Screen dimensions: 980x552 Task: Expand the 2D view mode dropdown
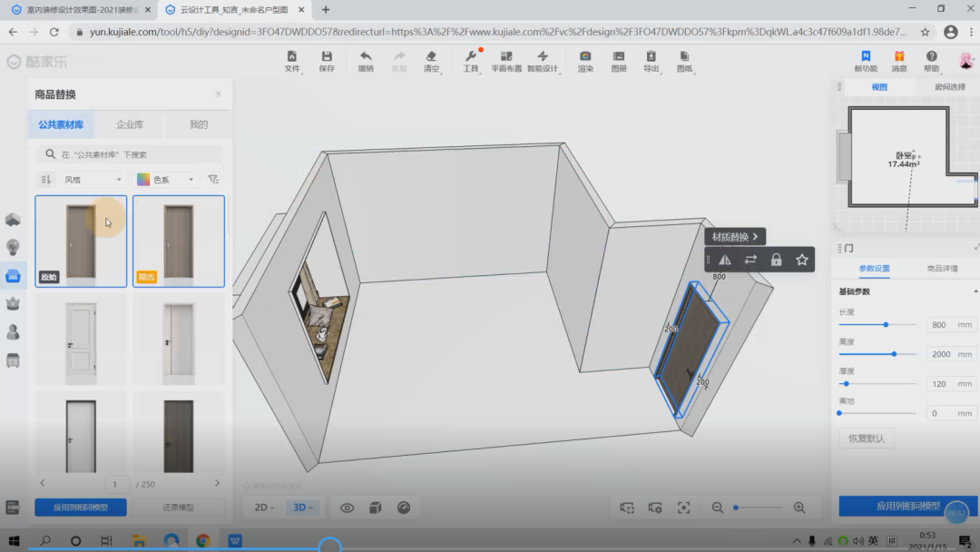click(264, 508)
